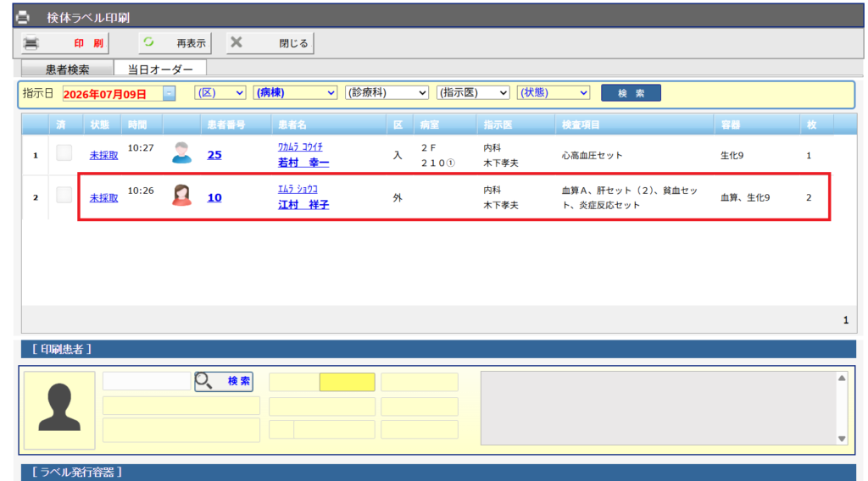This screenshot has height=481, width=868.
Task: Open the (指示医) doctor dropdown
Action: (x=473, y=93)
